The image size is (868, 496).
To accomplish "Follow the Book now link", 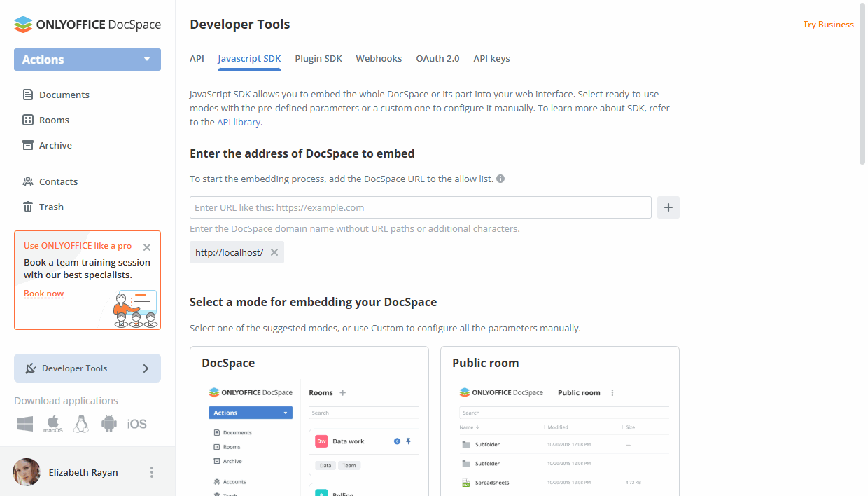I will pyautogui.click(x=43, y=294).
